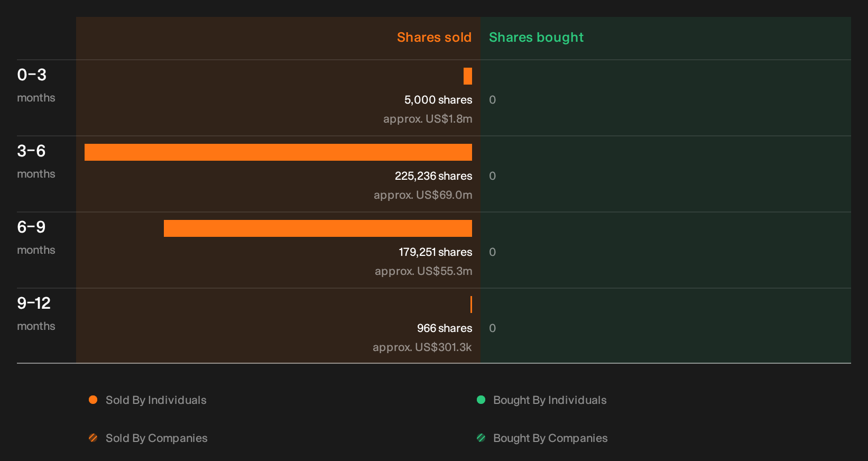Click the striped Sold By Companies legend icon

93,438
